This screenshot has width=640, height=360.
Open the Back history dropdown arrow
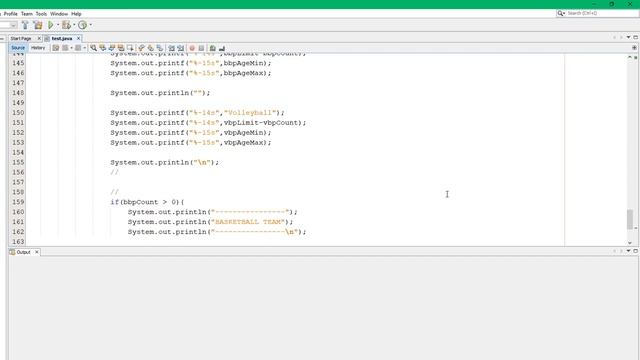click(x=71, y=48)
